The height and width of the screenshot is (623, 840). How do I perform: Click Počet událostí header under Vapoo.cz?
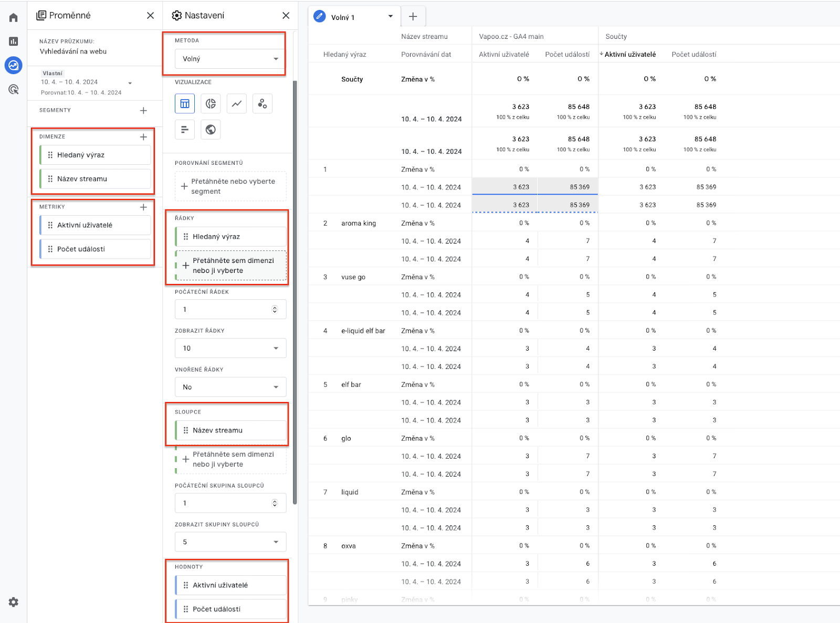[567, 55]
